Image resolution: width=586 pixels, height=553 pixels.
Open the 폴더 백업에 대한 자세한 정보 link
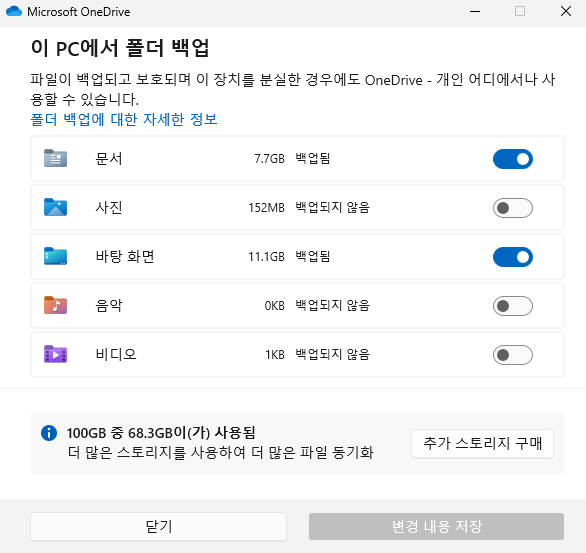[124, 120]
